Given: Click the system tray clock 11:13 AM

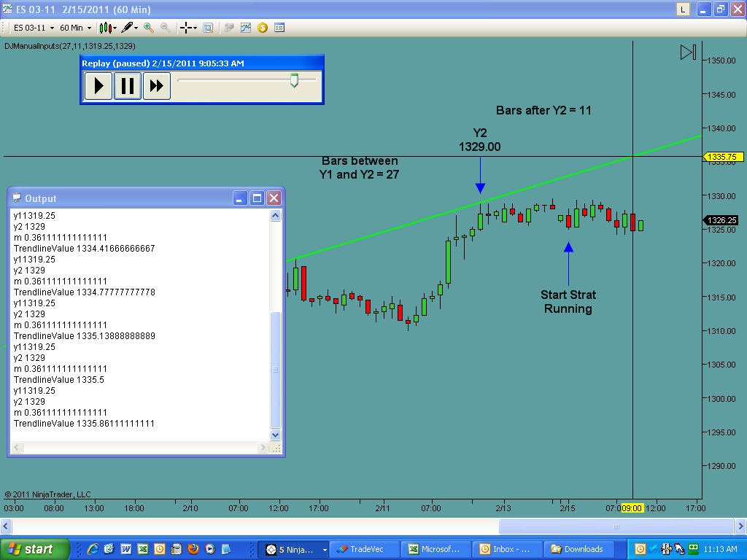Looking at the screenshot, I should coord(720,549).
